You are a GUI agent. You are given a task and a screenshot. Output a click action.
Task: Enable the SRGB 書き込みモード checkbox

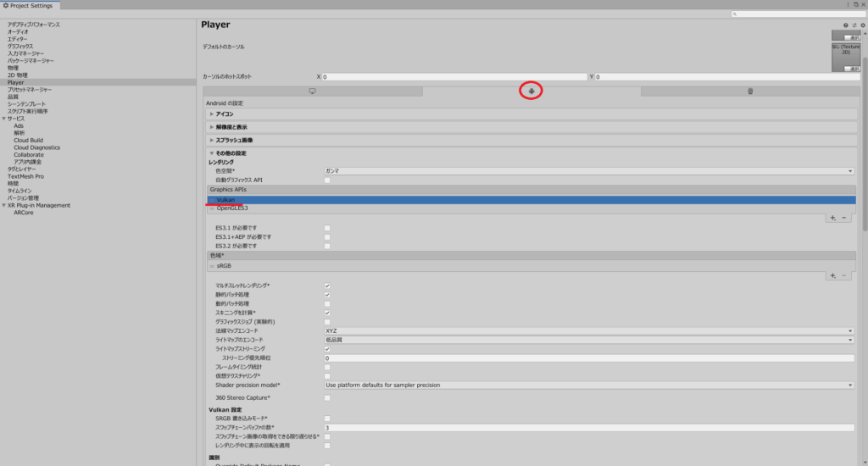point(327,419)
